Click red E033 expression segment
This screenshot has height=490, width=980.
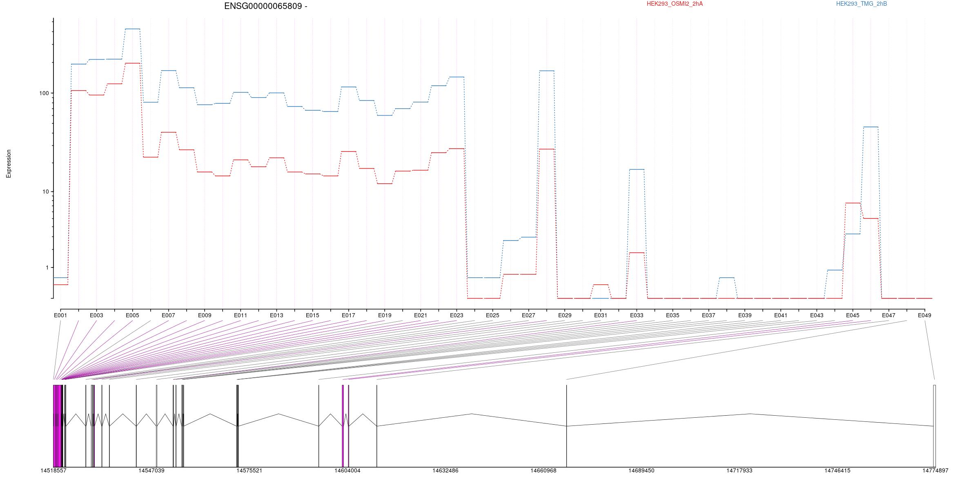coord(637,253)
